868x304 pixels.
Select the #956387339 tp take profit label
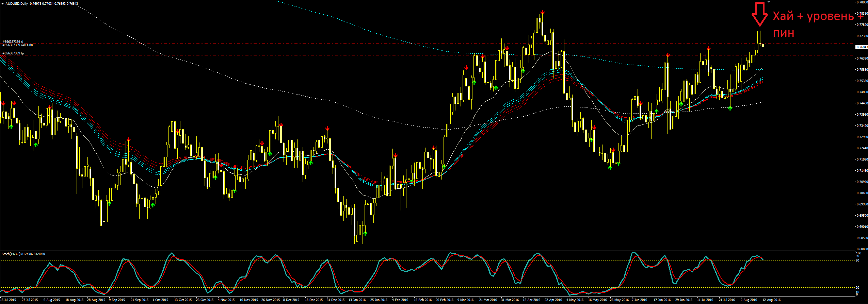(x=13, y=53)
